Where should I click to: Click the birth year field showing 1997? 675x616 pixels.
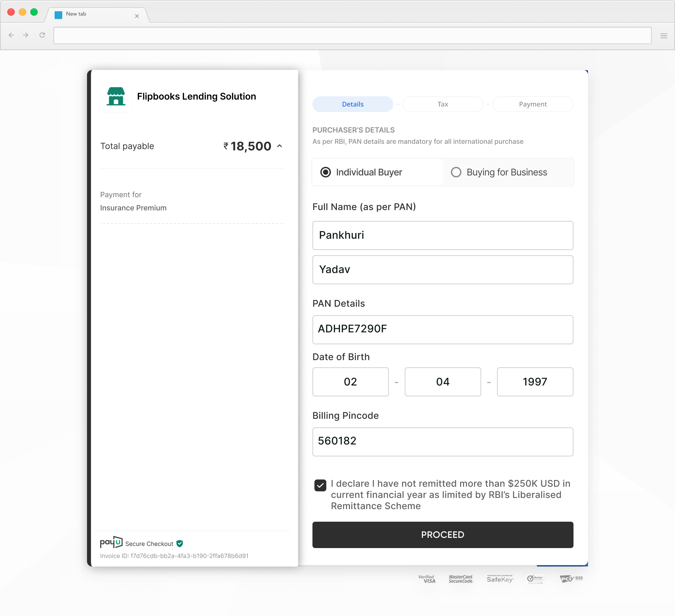coord(535,382)
